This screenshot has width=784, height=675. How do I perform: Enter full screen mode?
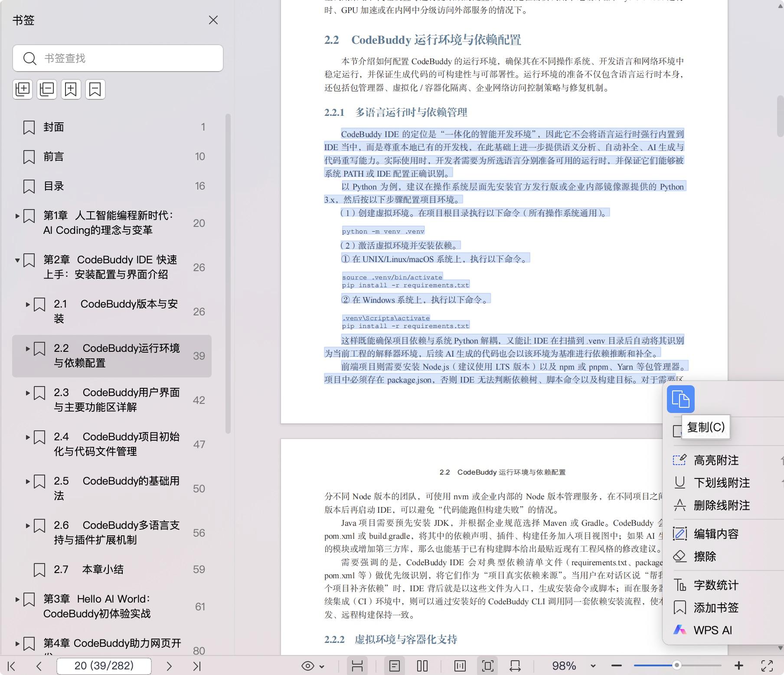(767, 666)
